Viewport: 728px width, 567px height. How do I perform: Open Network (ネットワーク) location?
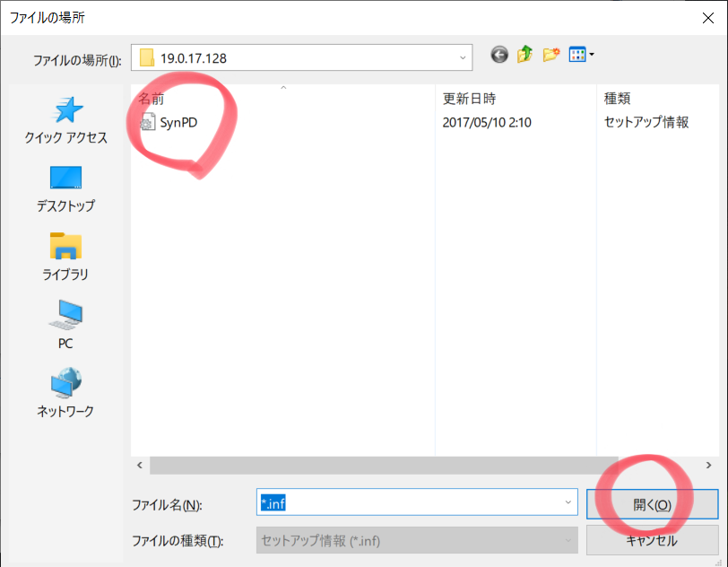tap(65, 393)
